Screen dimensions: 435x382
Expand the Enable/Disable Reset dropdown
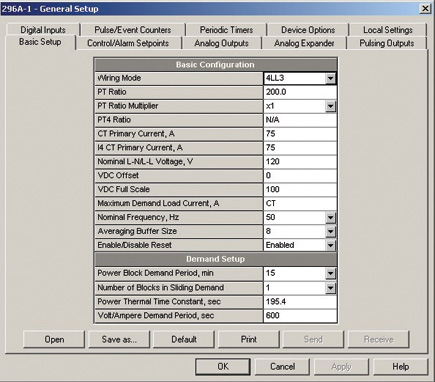[330, 245]
